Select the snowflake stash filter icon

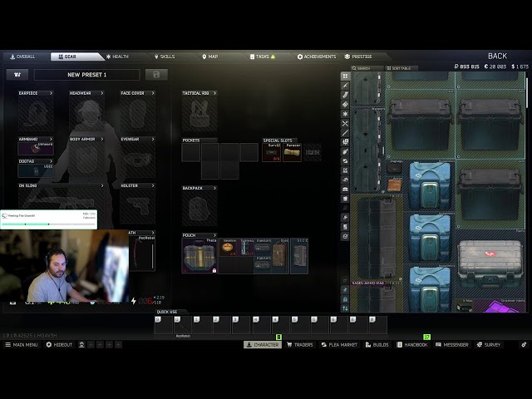[345, 114]
